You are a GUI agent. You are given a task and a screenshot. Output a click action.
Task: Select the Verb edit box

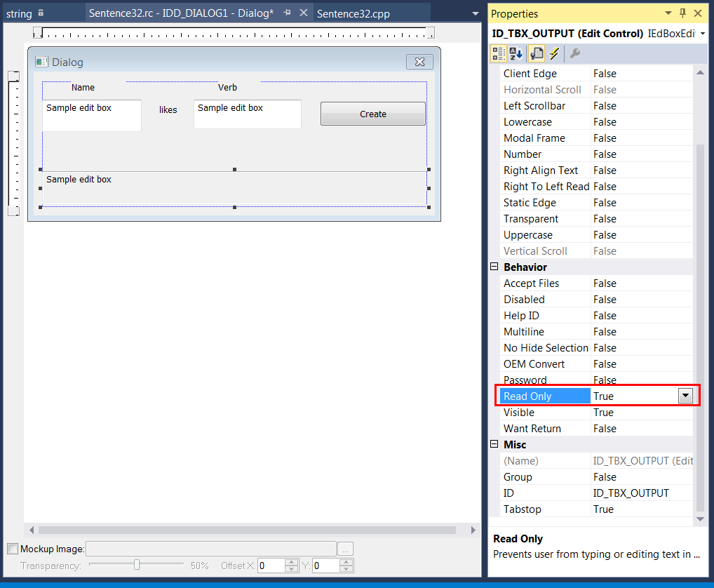(248, 114)
